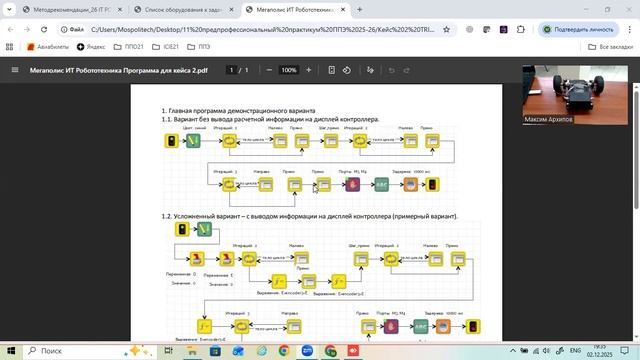Click the PDF redo arrow
Screen dimensions: 640x360
[x=407, y=70]
